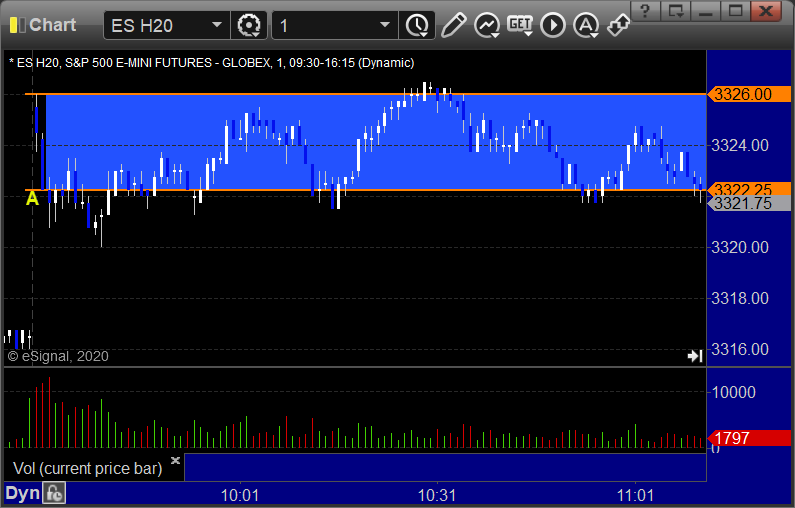Open the chart settings gear menu
Screen dimensions: 795x508
[x=249, y=25]
